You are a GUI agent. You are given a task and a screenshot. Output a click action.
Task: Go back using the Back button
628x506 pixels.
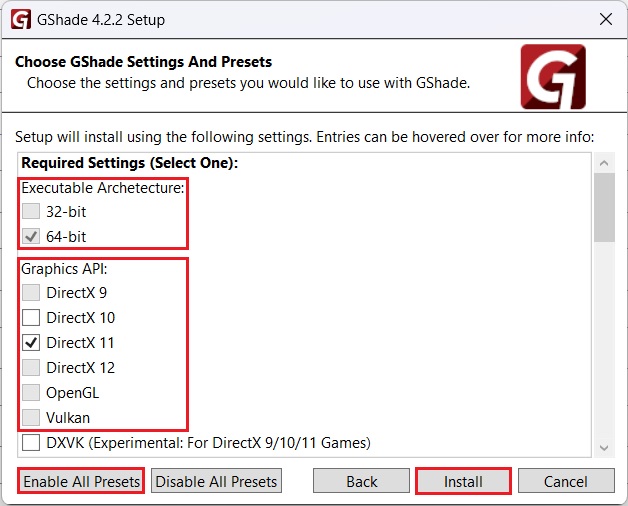[x=361, y=481]
